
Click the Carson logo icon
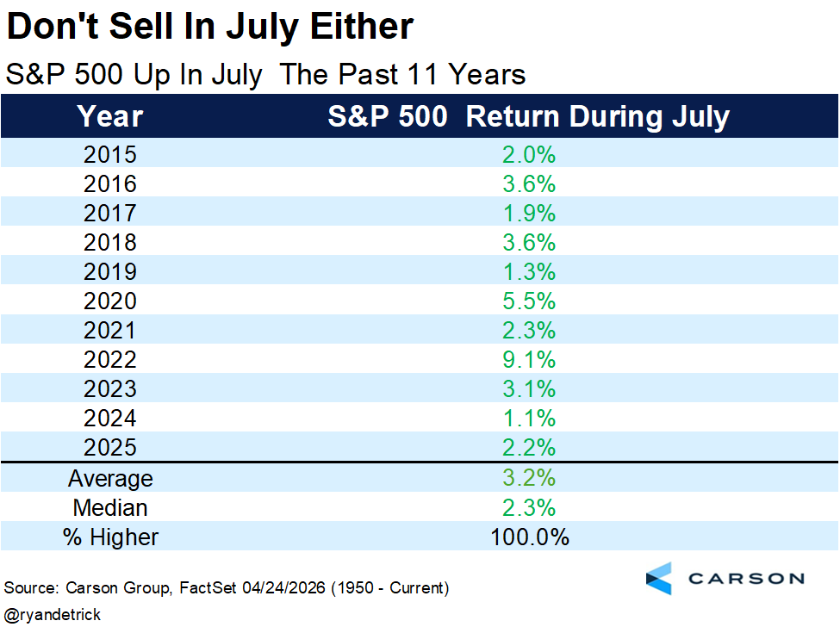pyautogui.click(x=659, y=578)
